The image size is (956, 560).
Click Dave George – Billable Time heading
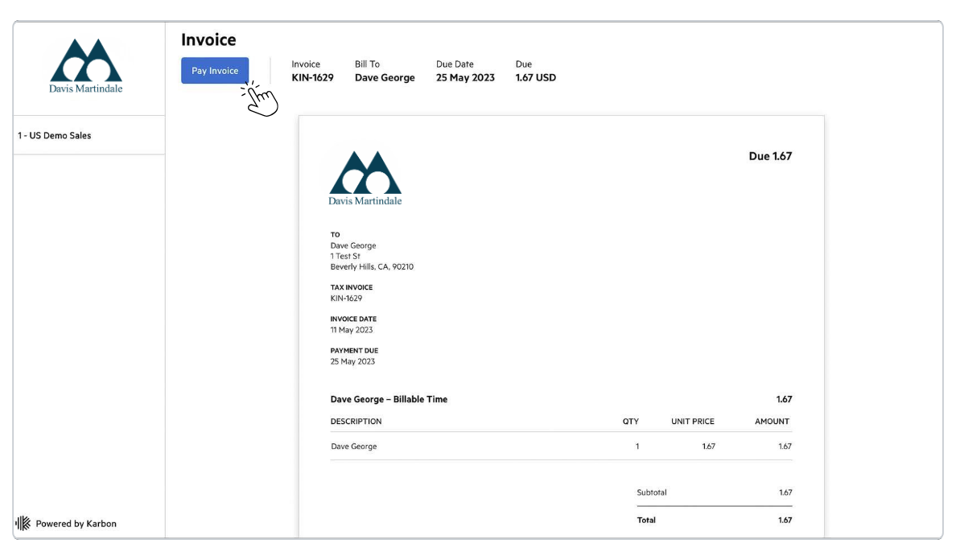389,399
